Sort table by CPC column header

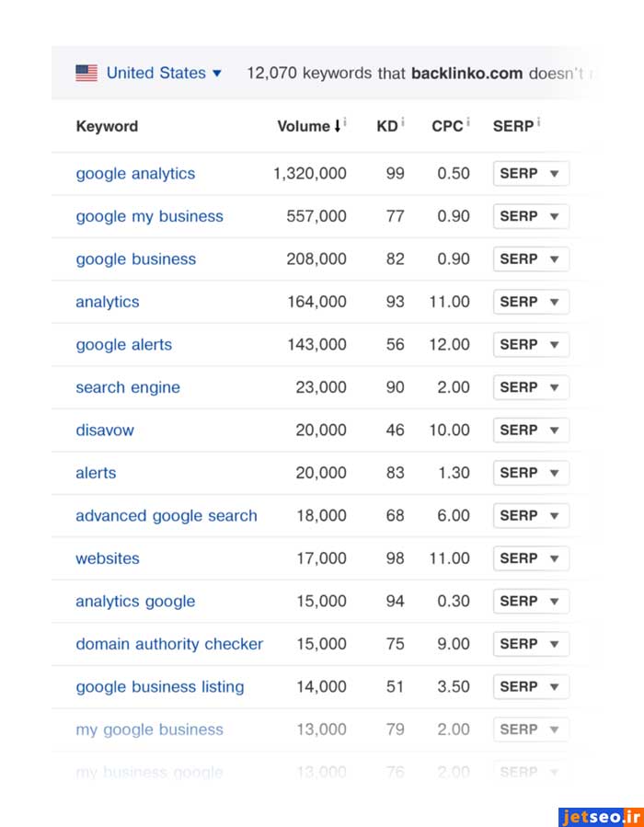tap(447, 127)
